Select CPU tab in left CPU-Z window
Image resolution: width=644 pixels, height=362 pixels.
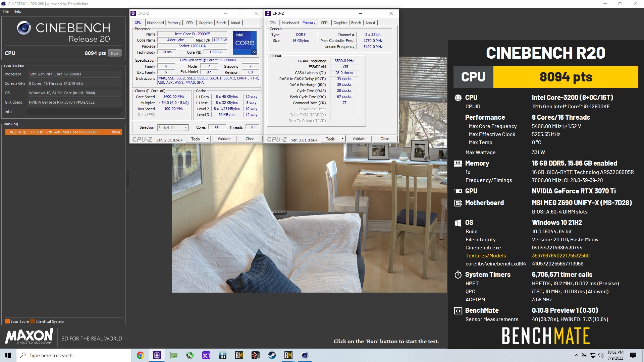pyautogui.click(x=138, y=22)
